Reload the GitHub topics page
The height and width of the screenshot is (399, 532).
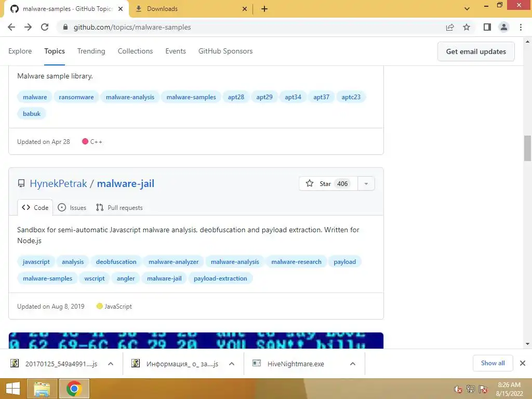coord(45,27)
